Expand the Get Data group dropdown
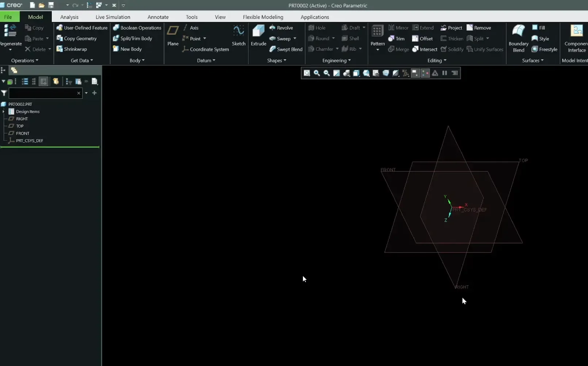 (82, 61)
